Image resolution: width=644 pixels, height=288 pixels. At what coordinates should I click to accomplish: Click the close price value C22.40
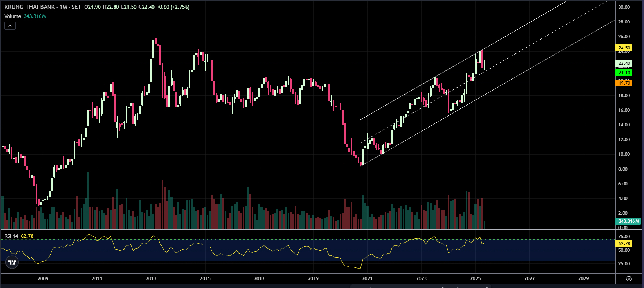click(x=147, y=7)
